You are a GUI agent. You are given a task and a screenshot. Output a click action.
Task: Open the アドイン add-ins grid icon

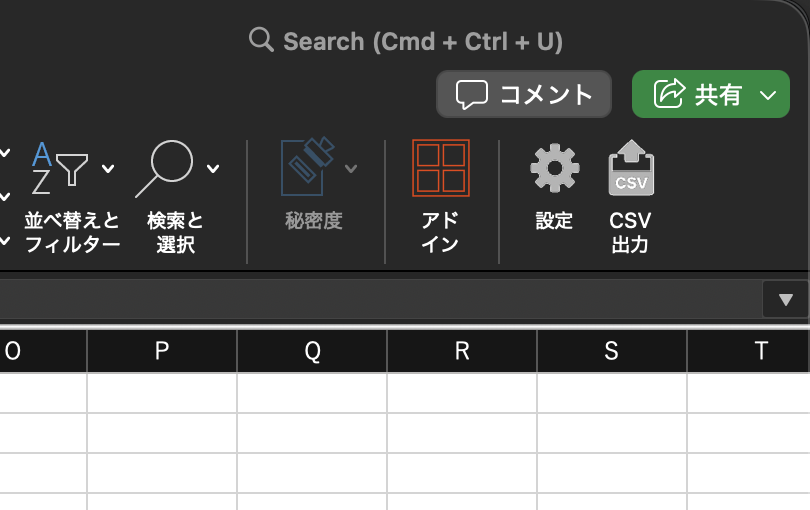(440, 168)
